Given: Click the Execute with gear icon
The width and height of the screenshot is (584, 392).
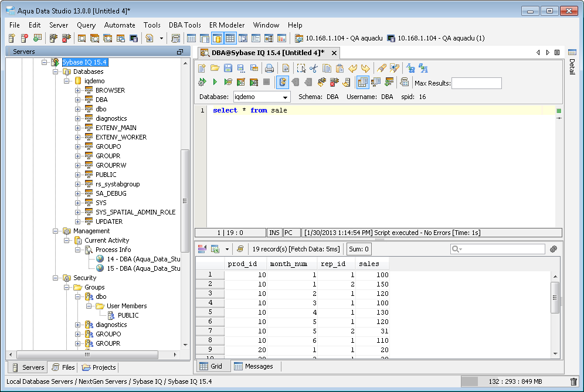Looking at the screenshot, I should (202, 82).
